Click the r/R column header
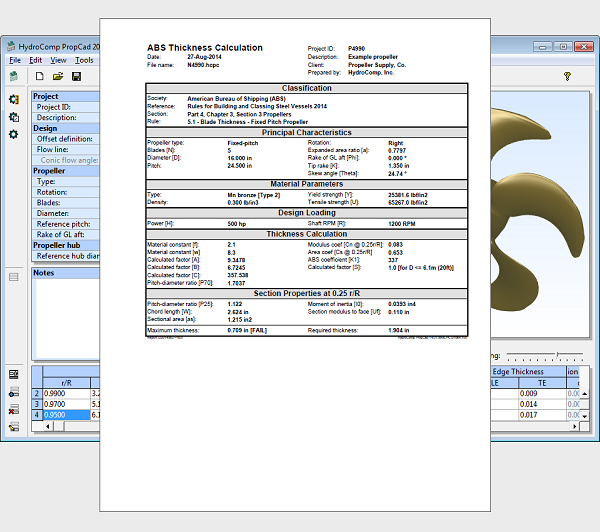The height and width of the screenshot is (532, 600). tap(66, 382)
